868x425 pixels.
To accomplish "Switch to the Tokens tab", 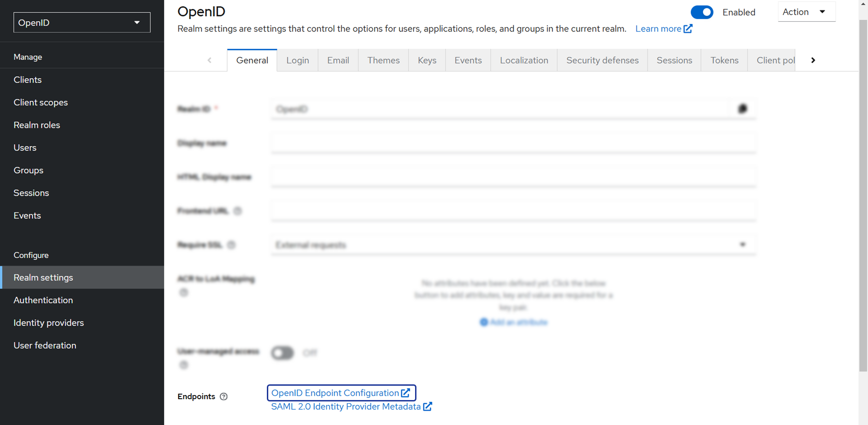I will (724, 60).
